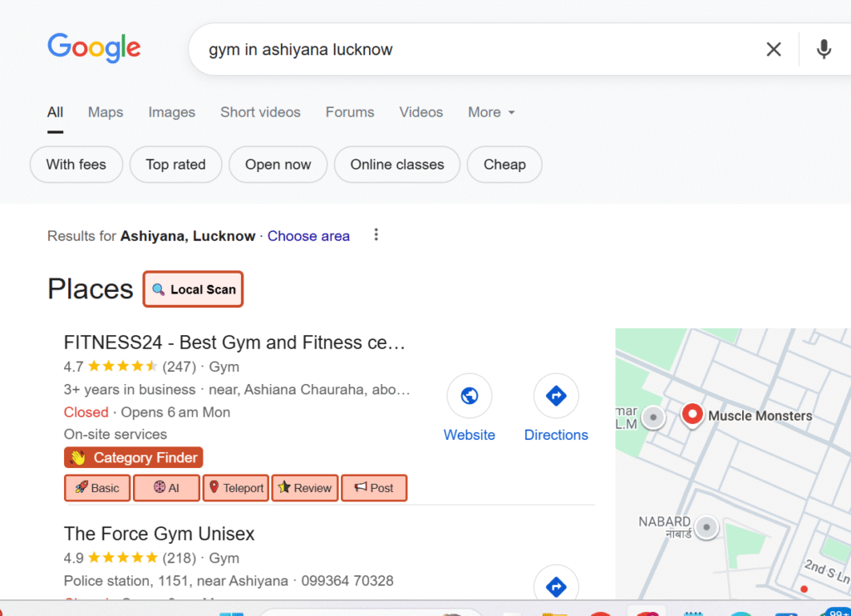Clear the search box with X icon
The width and height of the screenshot is (851, 616).
pyautogui.click(x=773, y=50)
